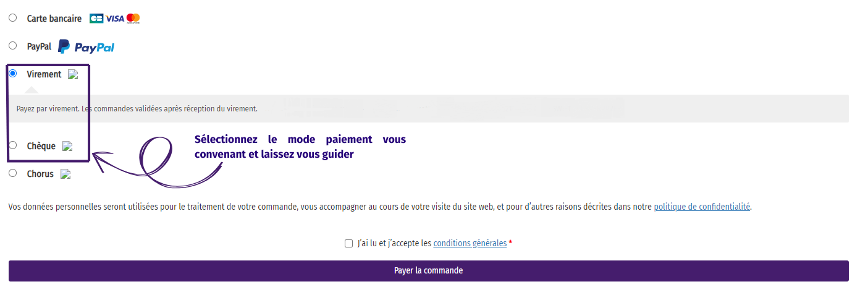Click the Chorus label text
This screenshot has width=868, height=305.
click(x=40, y=174)
